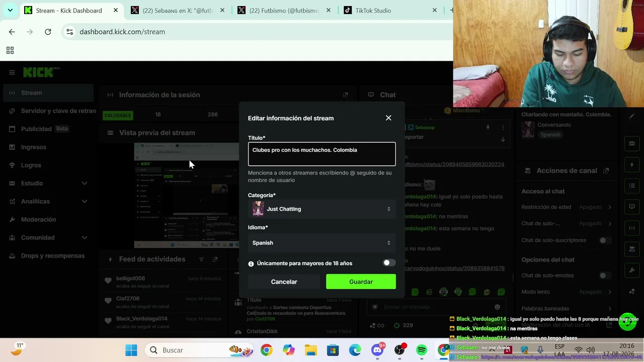
Task: Toggle the mayores de 18 años switch
Action: point(389,263)
